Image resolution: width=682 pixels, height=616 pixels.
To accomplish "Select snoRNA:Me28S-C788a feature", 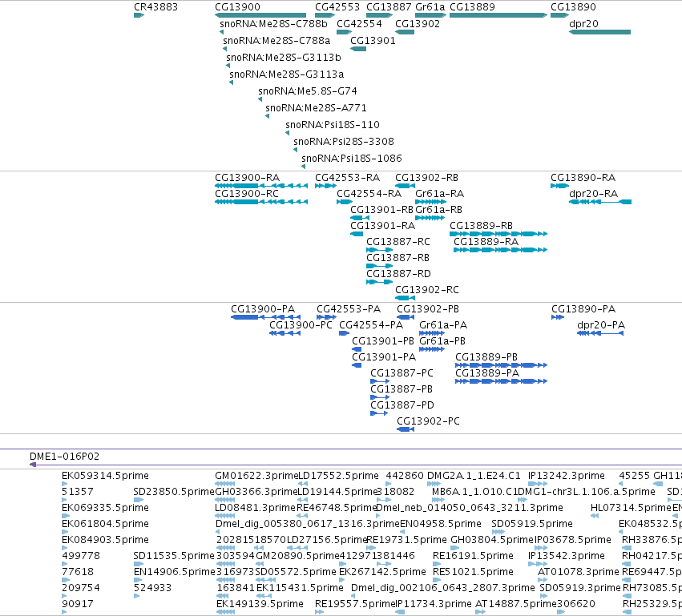I will 225,49.
